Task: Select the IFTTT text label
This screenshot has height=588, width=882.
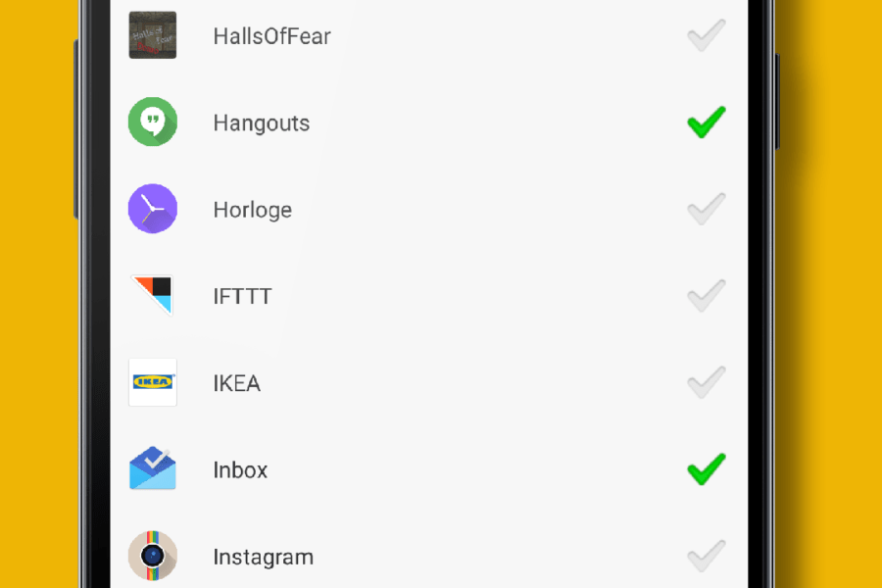Action: click(x=242, y=297)
